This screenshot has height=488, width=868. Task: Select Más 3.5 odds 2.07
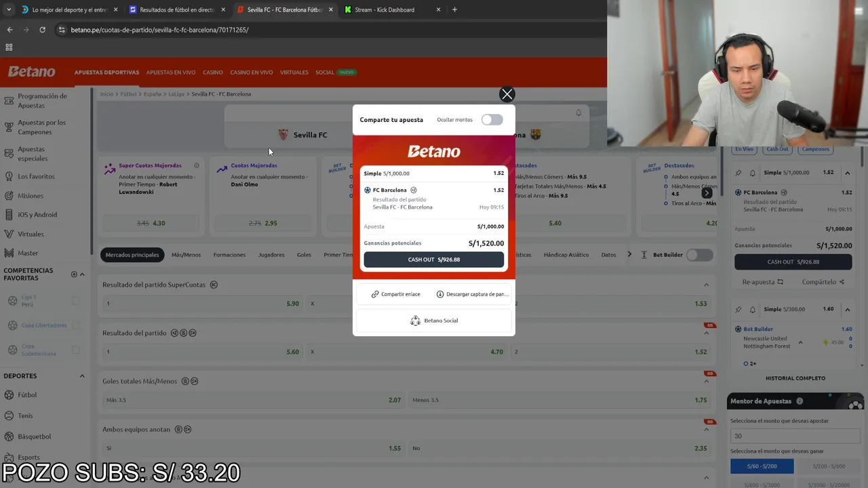(254, 400)
